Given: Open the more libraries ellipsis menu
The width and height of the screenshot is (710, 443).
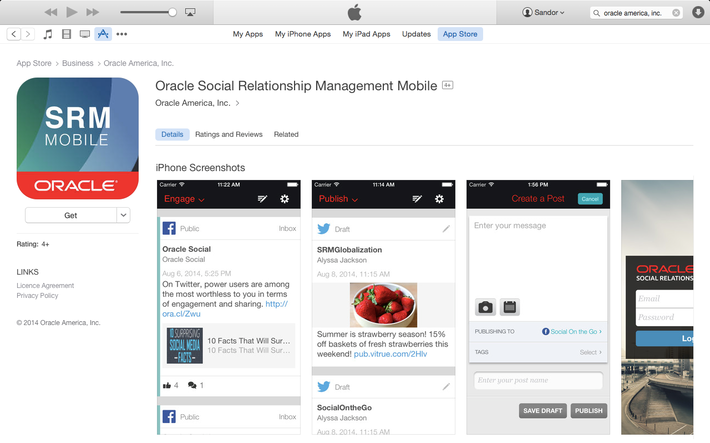Looking at the screenshot, I should click(x=121, y=34).
